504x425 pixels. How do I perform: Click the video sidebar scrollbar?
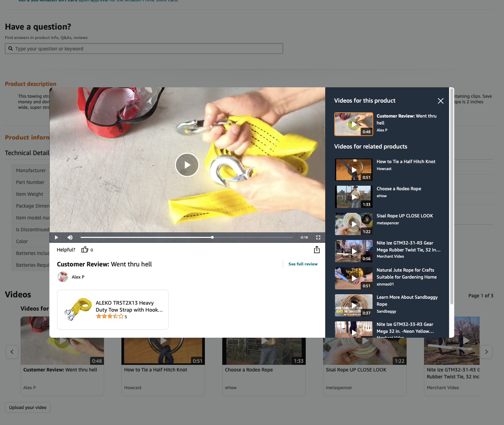tap(452, 197)
